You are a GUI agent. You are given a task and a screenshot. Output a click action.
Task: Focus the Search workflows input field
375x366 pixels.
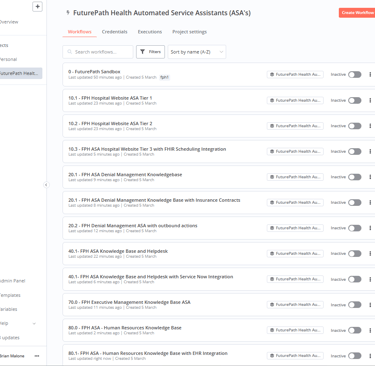[98, 52]
